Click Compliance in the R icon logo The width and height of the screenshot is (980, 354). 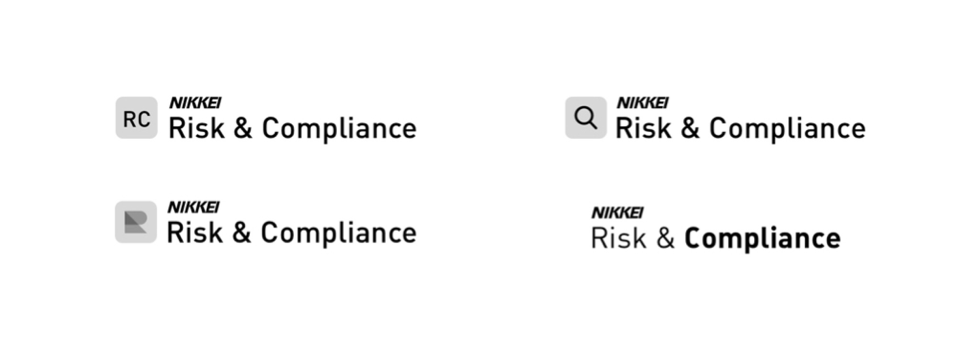pyautogui.click(x=338, y=234)
